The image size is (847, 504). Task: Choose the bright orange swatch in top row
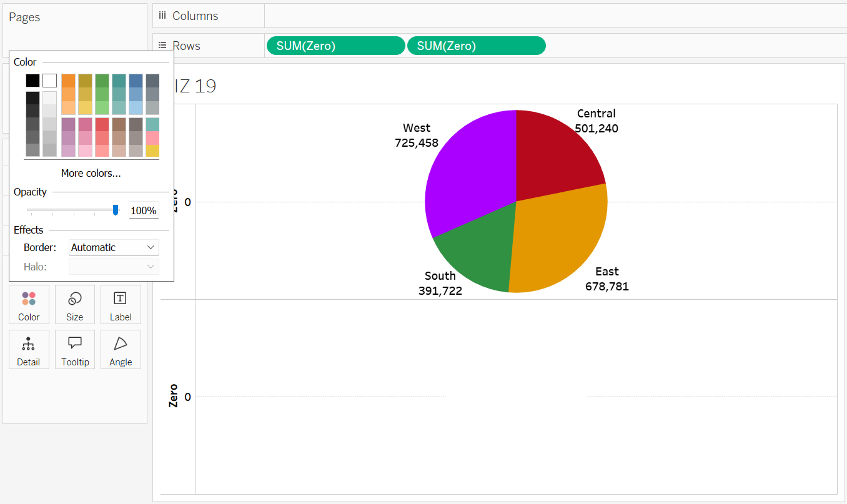[68, 81]
